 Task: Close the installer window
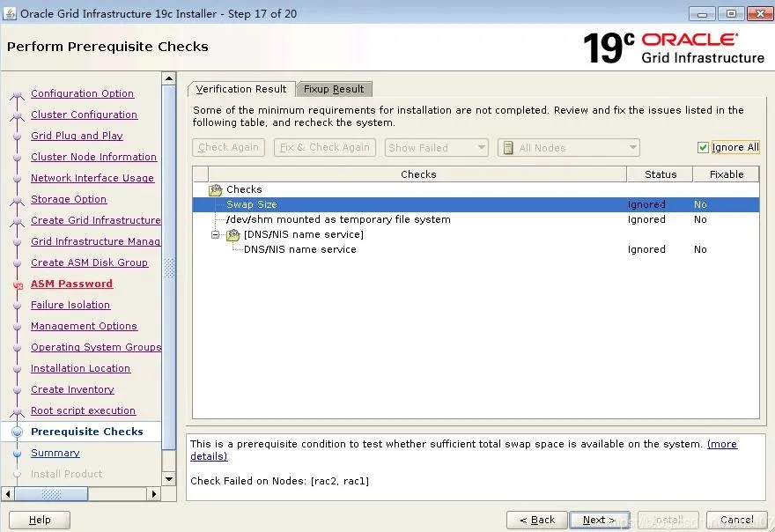tap(760, 13)
